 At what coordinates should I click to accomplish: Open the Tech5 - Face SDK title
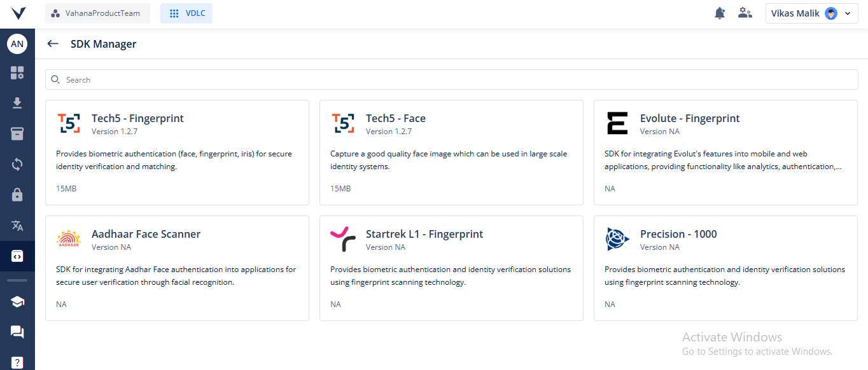coord(396,118)
